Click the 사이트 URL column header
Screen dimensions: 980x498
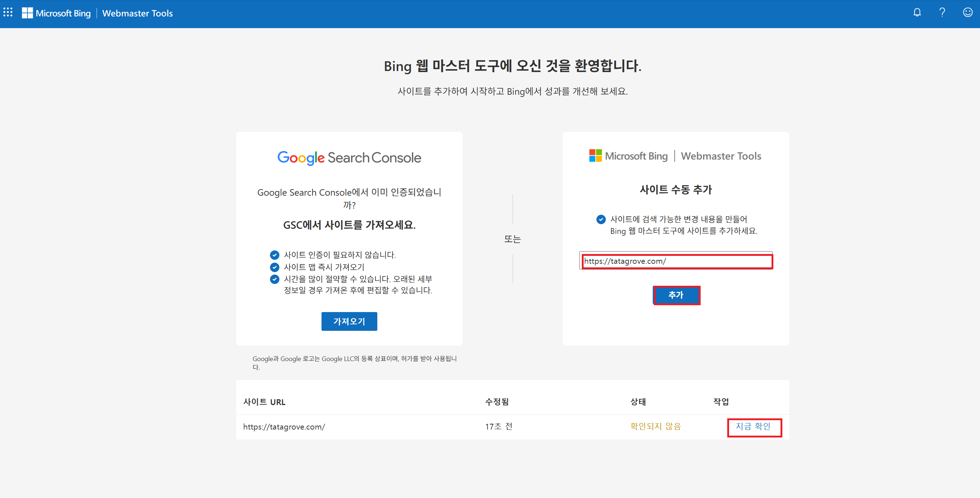tap(264, 402)
